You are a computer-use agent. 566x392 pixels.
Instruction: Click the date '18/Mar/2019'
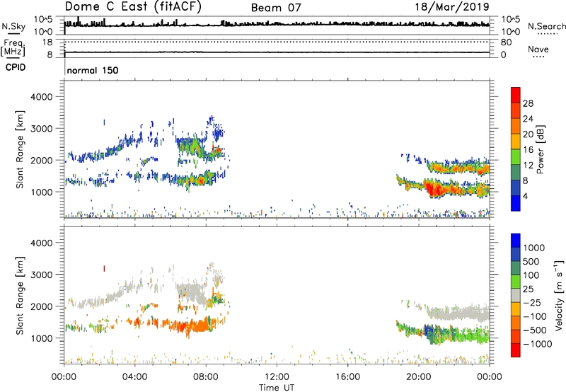(452, 7)
